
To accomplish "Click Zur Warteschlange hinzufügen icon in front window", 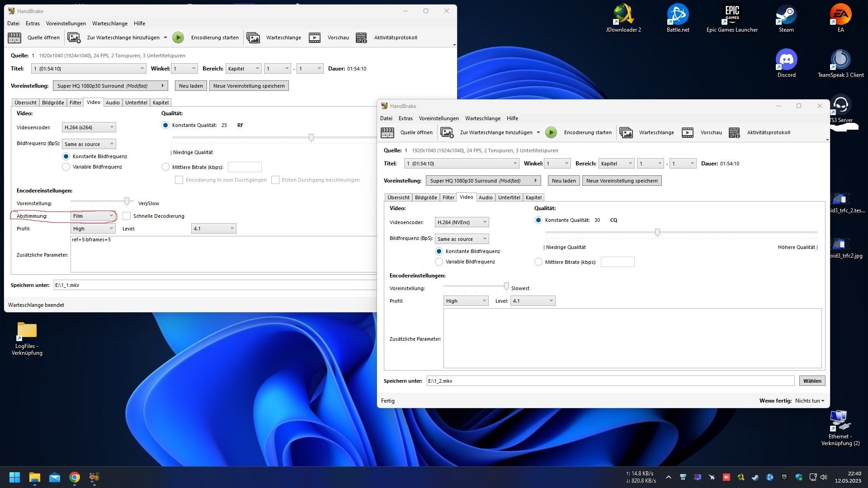I will tap(447, 132).
